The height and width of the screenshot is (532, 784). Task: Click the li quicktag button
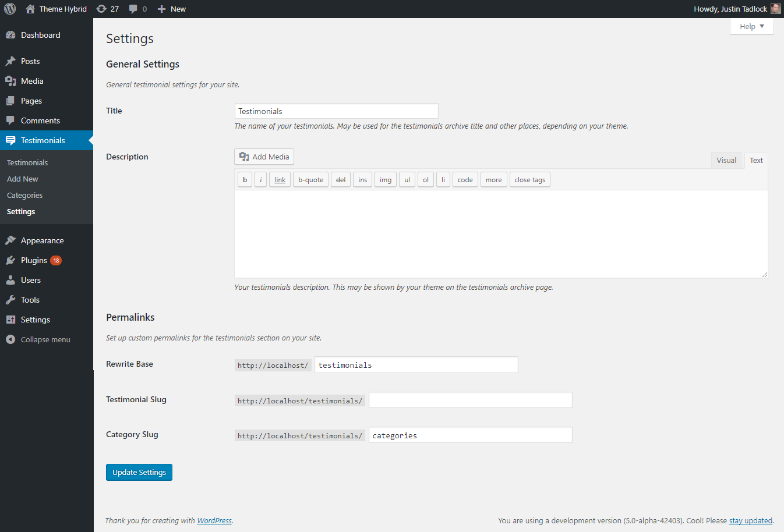(443, 180)
